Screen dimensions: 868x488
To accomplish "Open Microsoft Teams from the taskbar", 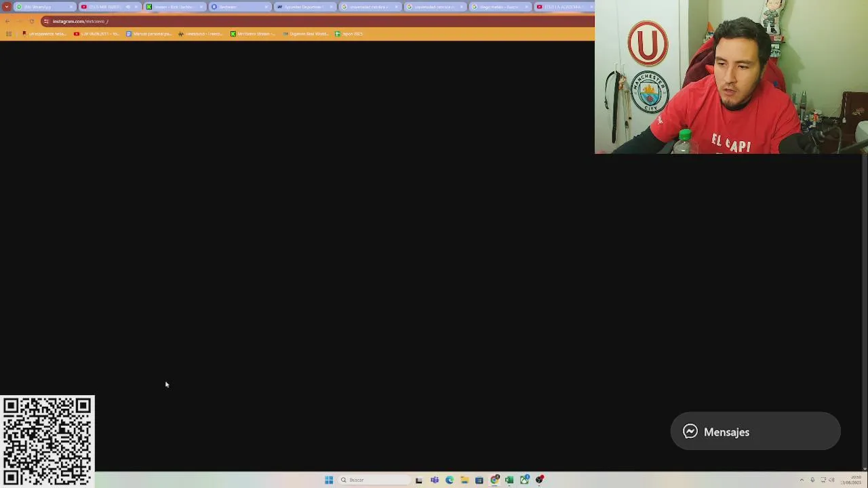I will (435, 480).
